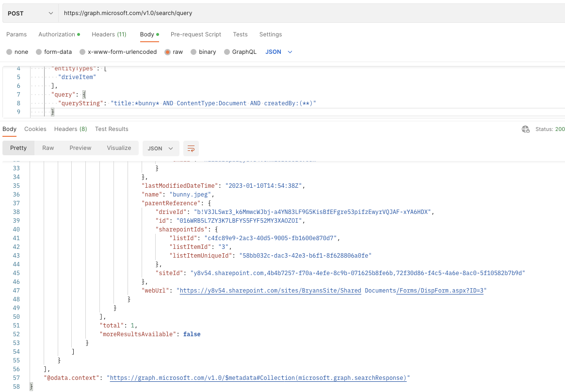
Task: Switch the response view to Raw
Action: [x=48, y=148]
